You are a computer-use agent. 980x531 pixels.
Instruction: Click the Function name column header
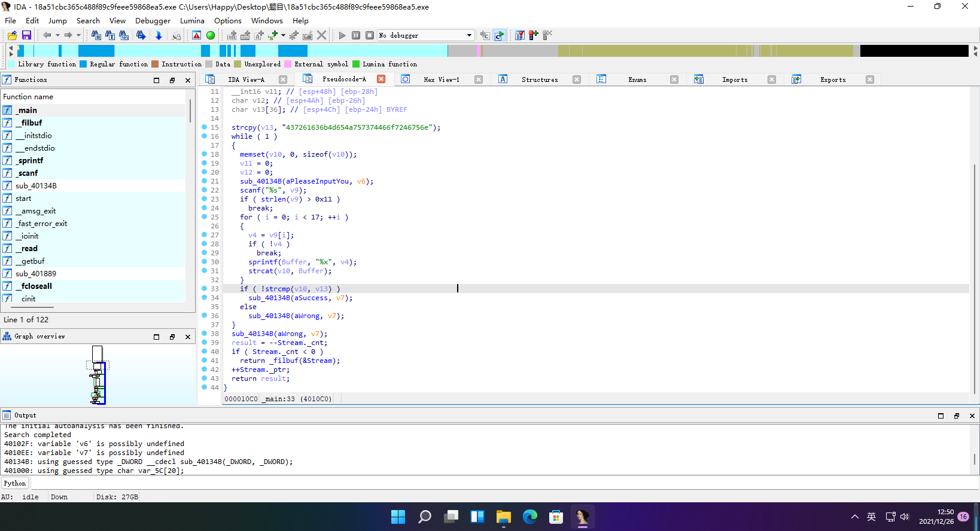click(93, 96)
